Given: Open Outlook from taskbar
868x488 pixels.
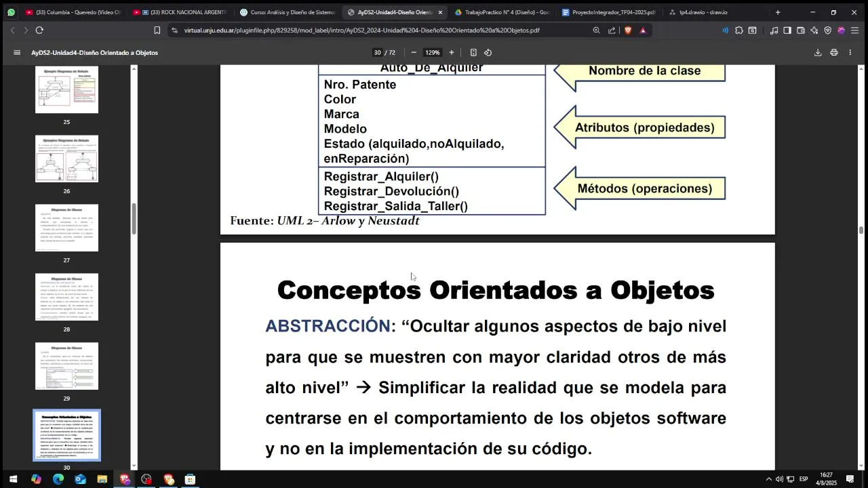Looking at the screenshot, I should pos(80,479).
